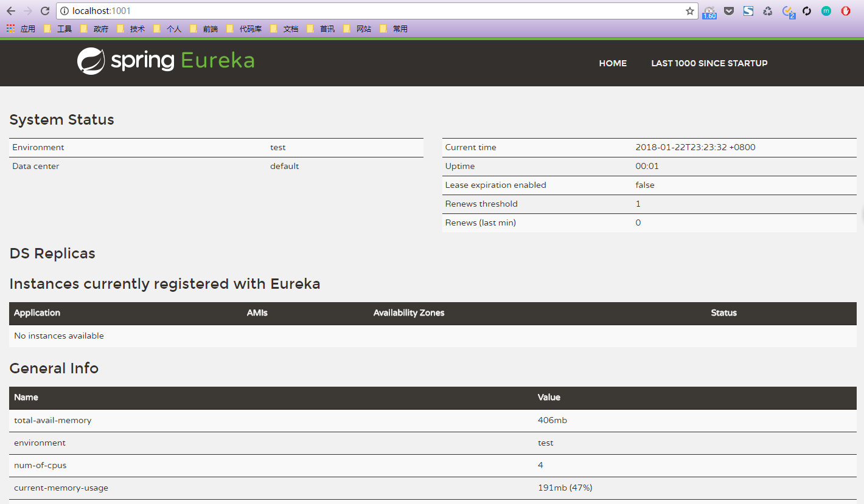
Task: Click the 'No instances available' row
Action: point(433,336)
